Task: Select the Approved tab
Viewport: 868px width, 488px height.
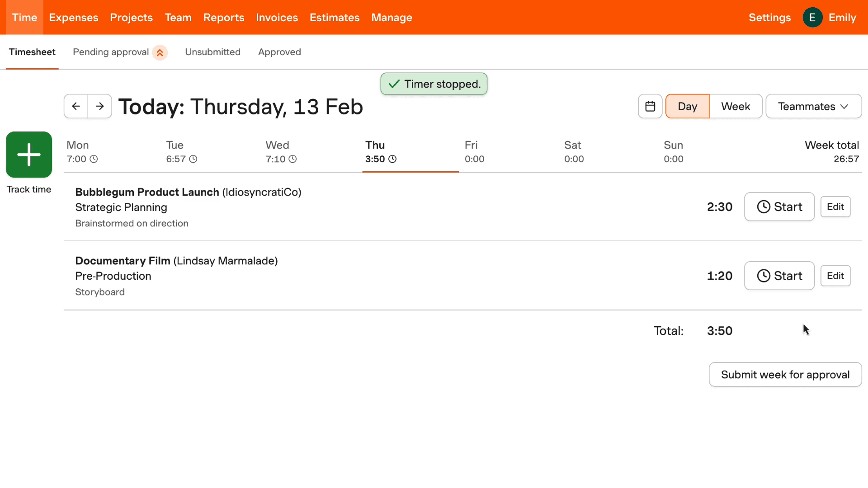Action: coord(279,52)
